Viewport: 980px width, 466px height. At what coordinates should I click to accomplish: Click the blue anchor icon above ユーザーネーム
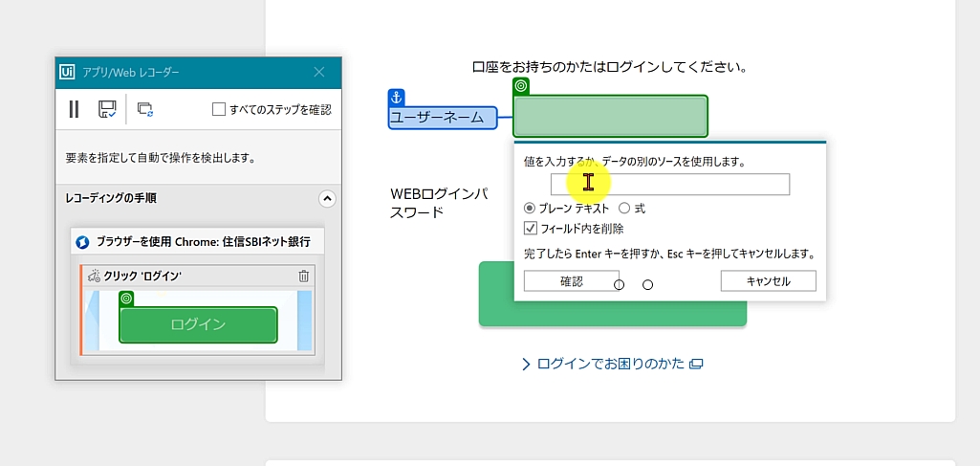(397, 97)
